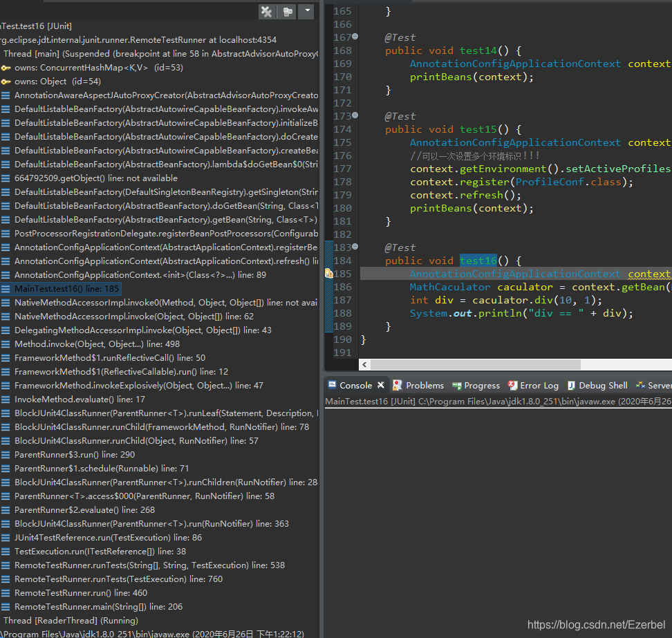Select RemoteTestRunner.run() line: 460 frame
This screenshot has height=638, width=672.
81,593
